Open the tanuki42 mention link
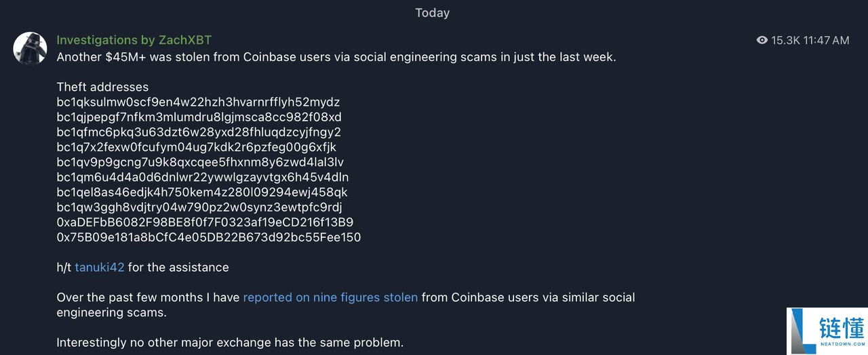Image resolution: width=868 pixels, height=355 pixels. 100,267
